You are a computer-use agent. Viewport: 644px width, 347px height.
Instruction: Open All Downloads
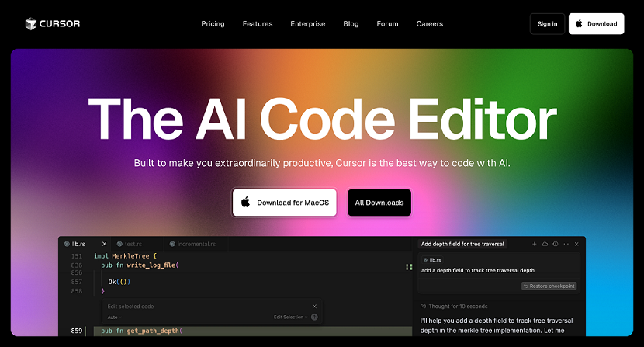tap(379, 203)
